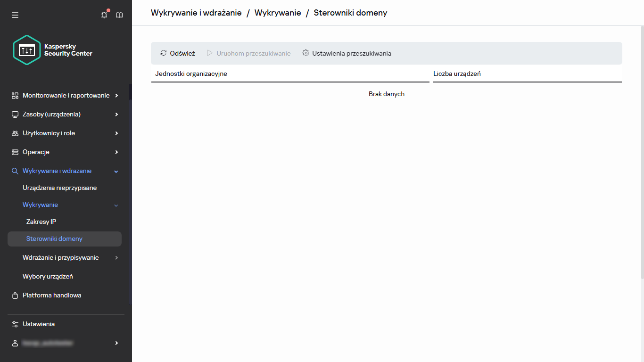Collapse the Wykrywanie subsection
644x362 pixels.
pyautogui.click(x=116, y=205)
